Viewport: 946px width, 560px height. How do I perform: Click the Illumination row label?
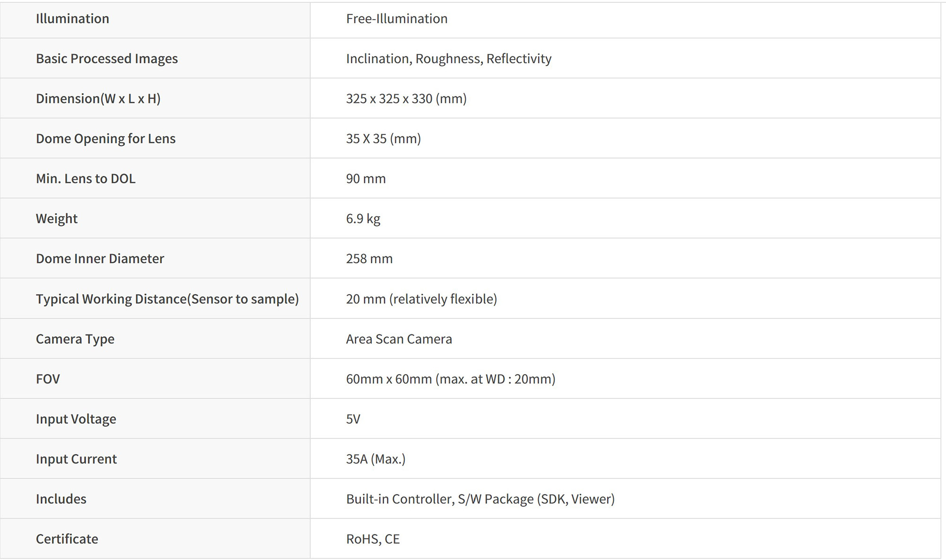pyautogui.click(x=72, y=19)
